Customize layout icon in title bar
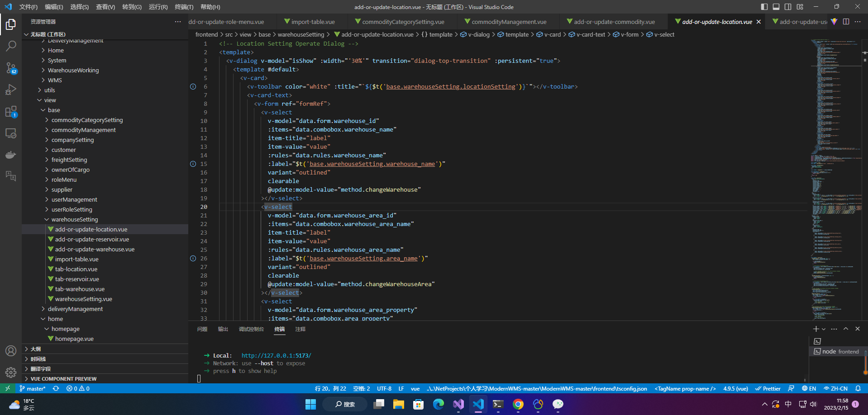 click(x=800, y=7)
